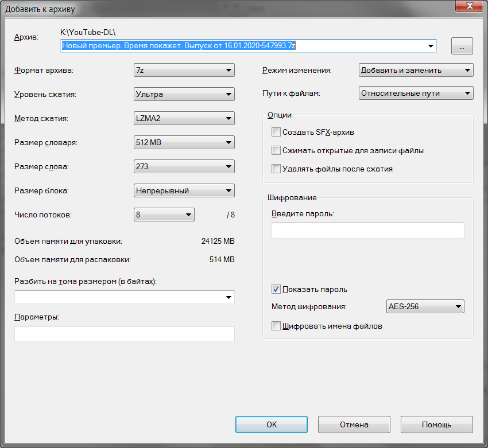
Task: Click the "/ 8" thread count text
Action: pyautogui.click(x=231, y=215)
